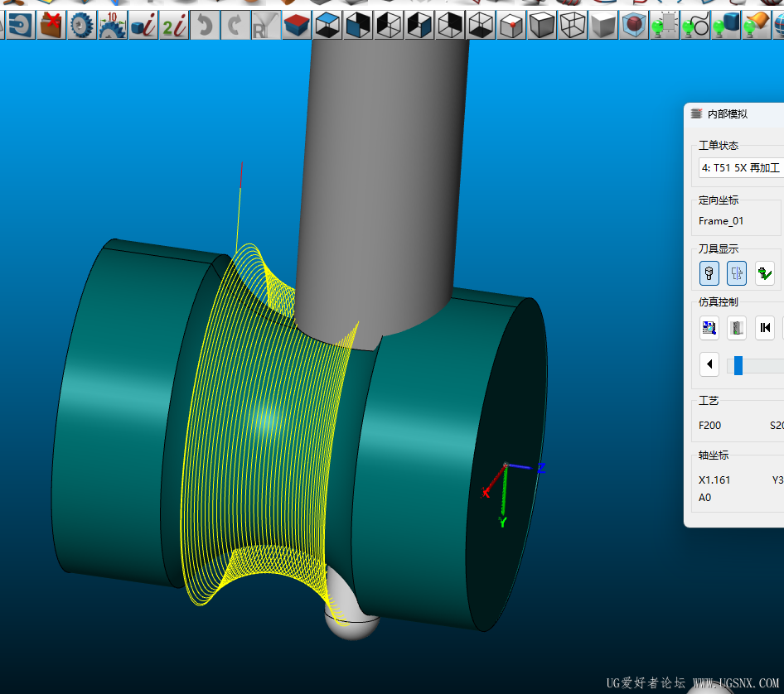Open the 工单状态 job dropdown
This screenshot has width=784, height=694.
coord(740,168)
